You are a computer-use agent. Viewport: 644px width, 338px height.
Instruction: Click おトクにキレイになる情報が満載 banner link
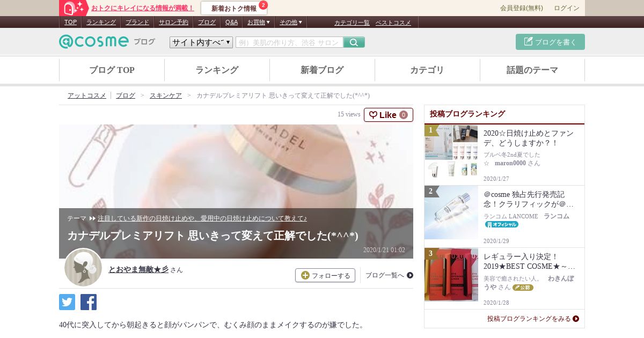pos(143,8)
